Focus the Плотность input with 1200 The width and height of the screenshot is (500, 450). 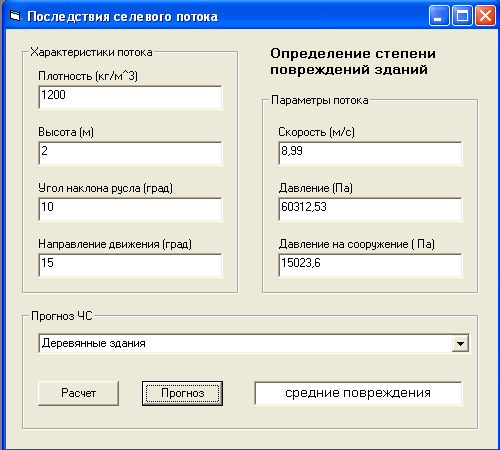tap(130, 97)
